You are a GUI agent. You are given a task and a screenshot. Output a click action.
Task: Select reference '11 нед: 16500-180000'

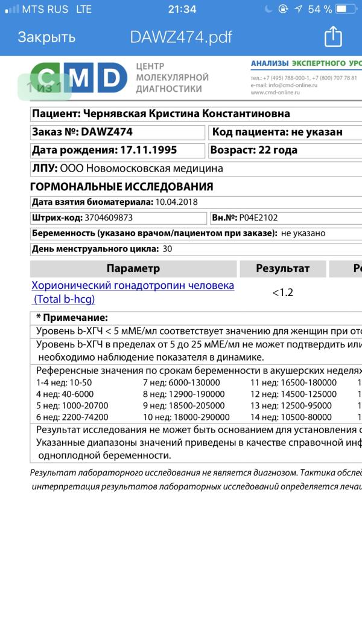click(x=294, y=383)
